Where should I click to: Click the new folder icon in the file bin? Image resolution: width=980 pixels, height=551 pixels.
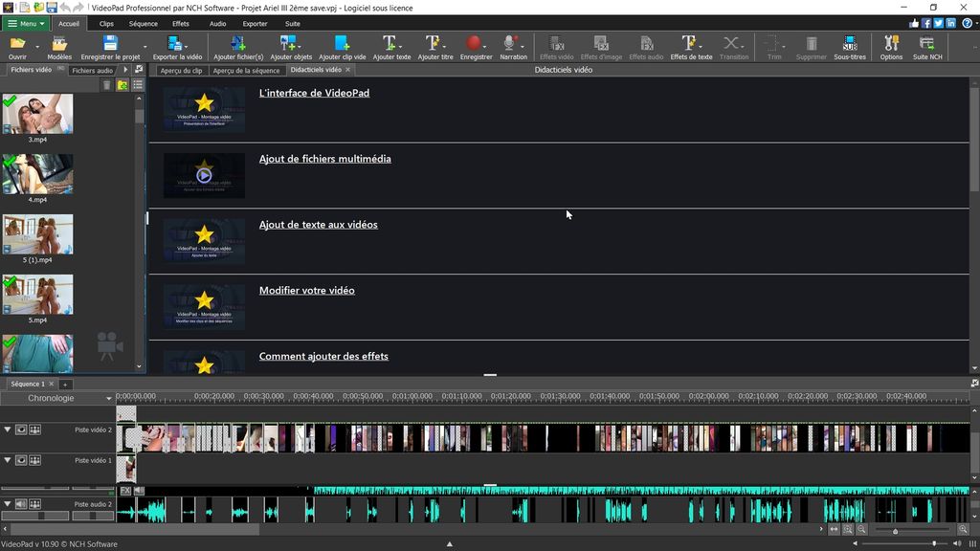click(122, 85)
